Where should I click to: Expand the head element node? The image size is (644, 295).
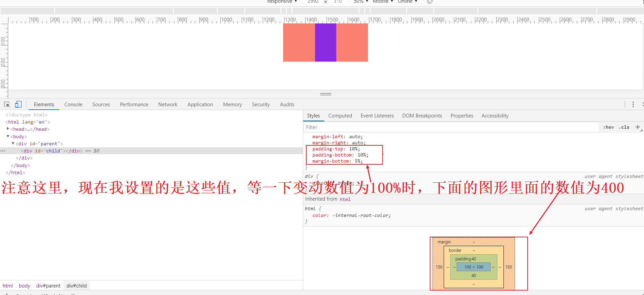8,129
